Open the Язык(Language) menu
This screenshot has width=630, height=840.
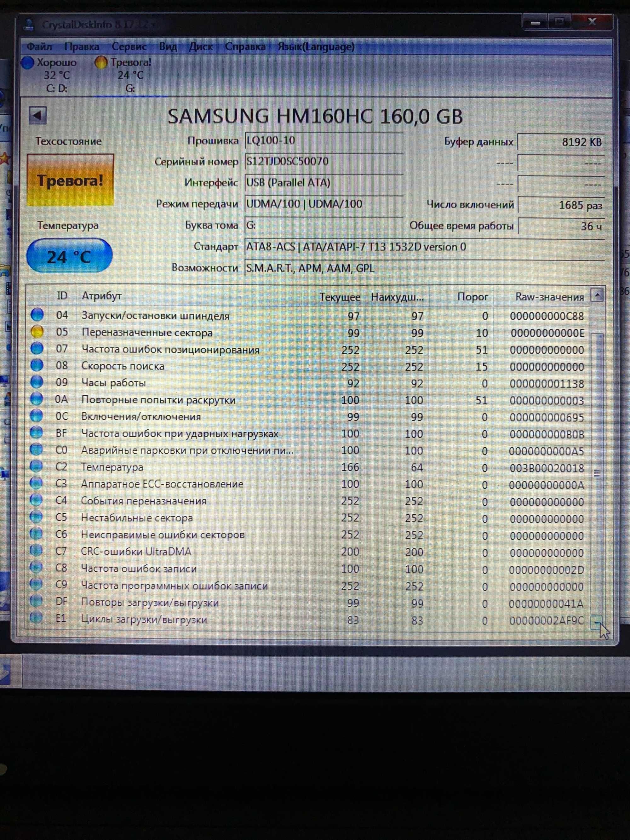(x=316, y=47)
